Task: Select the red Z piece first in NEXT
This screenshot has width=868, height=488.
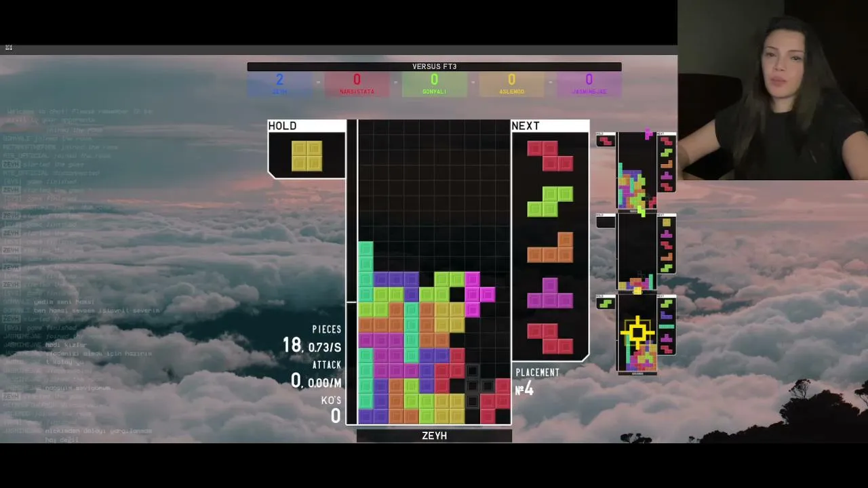Action: tap(550, 156)
